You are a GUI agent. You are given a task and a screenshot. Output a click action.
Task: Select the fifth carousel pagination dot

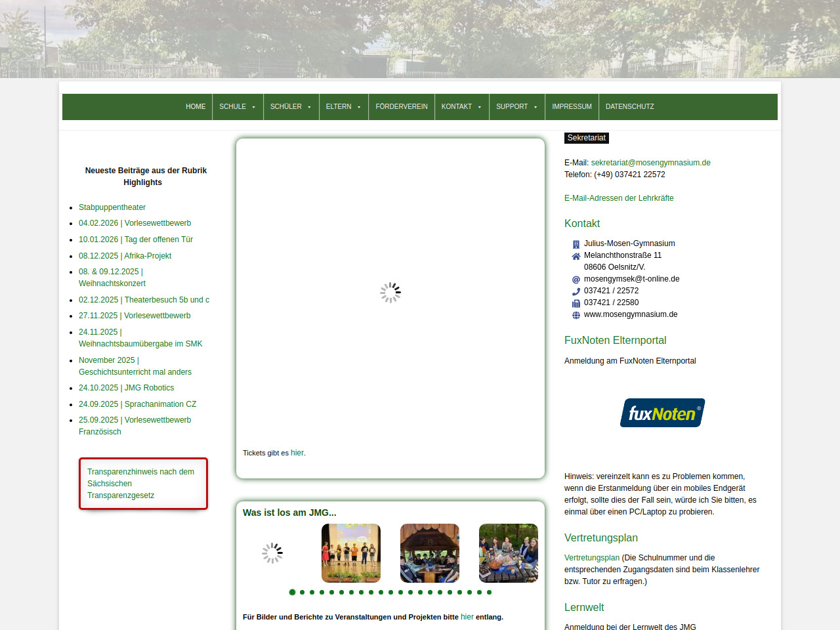(x=331, y=592)
